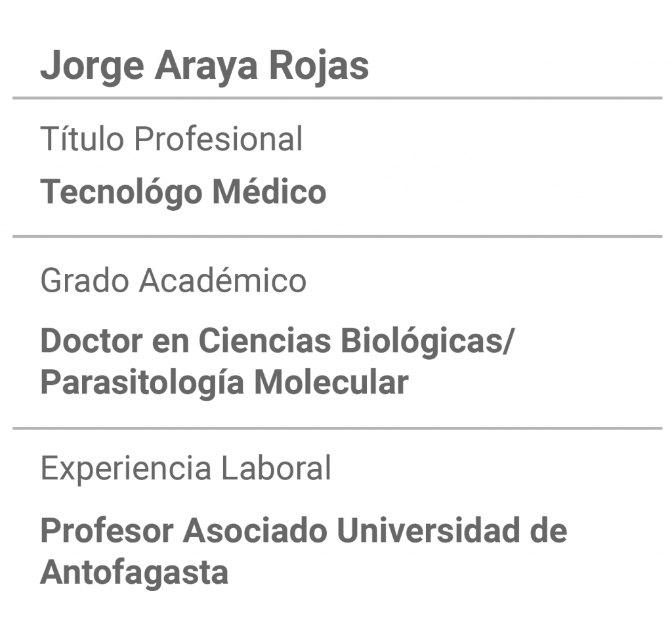Click the word Médico
Screen dimensions: 672x639
(x=270, y=191)
